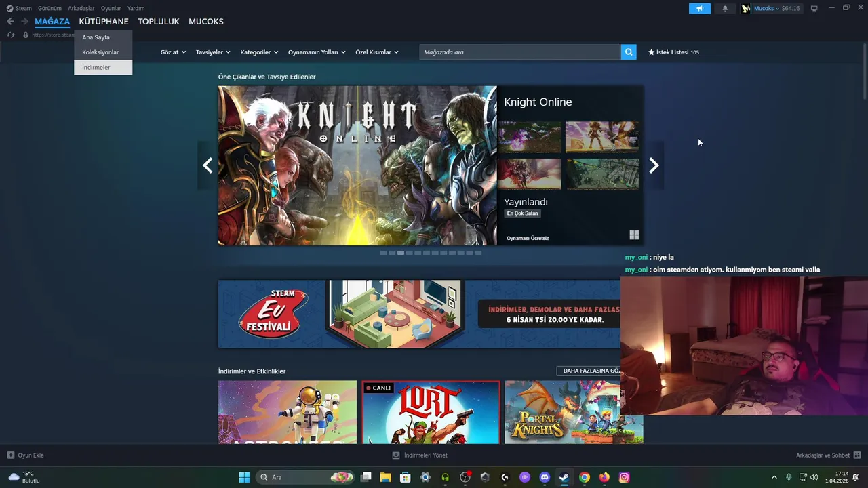Viewport: 868px width, 488px height.
Task: Open the KÜTÜPHANE tab
Action: [104, 22]
